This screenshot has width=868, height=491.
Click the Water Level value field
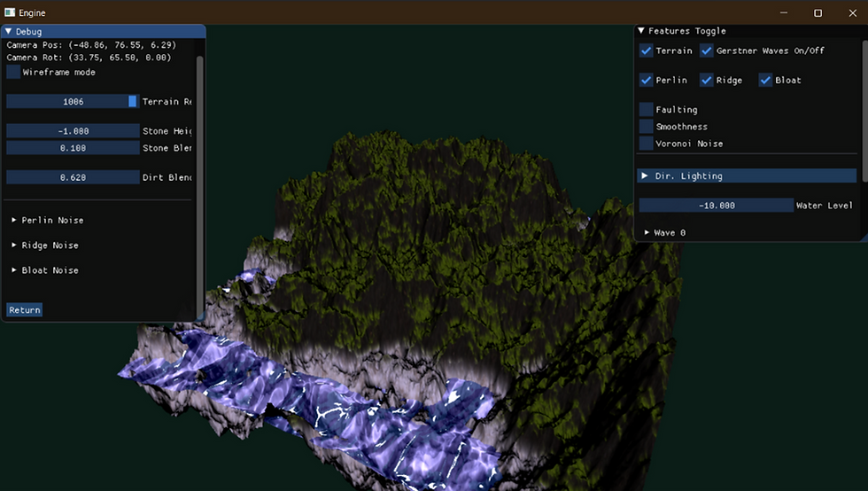[717, 205]
